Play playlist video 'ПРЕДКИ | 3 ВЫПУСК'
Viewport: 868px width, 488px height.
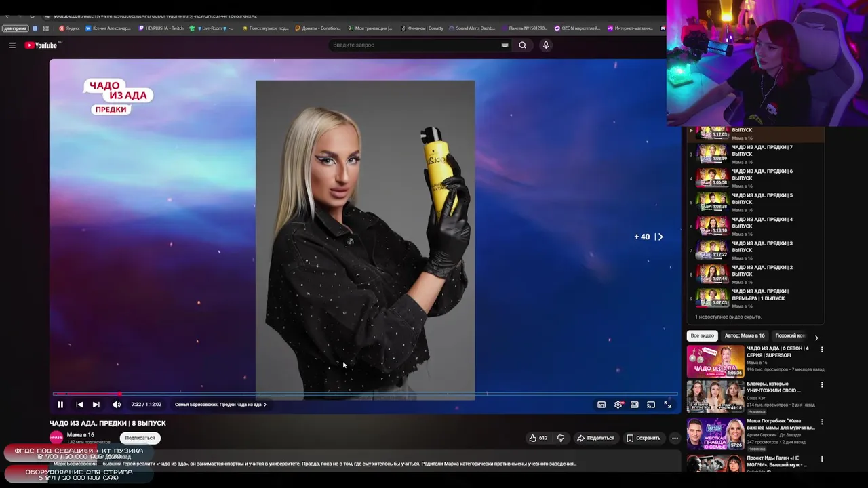point(756,250)
